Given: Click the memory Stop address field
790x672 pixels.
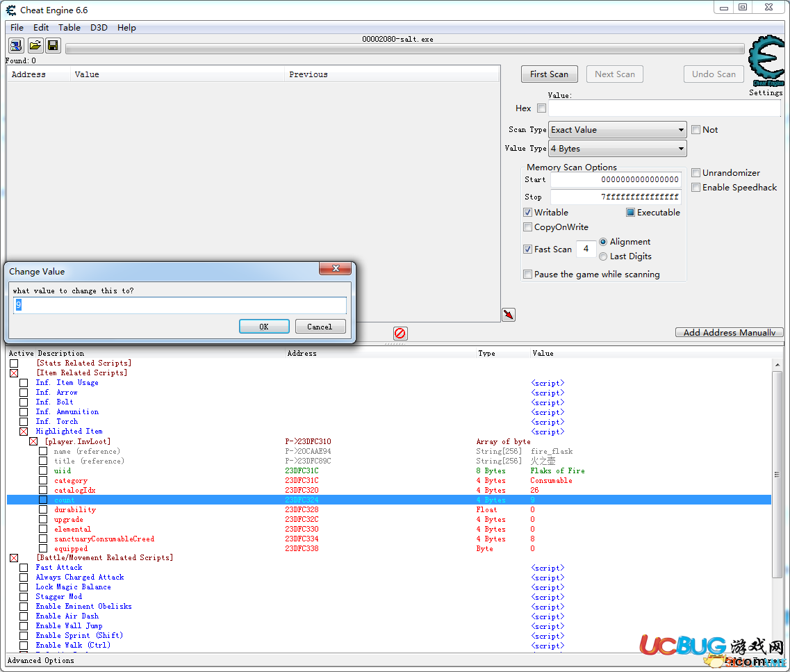Looking at the screenshot, I should click(x=616, y=197).
